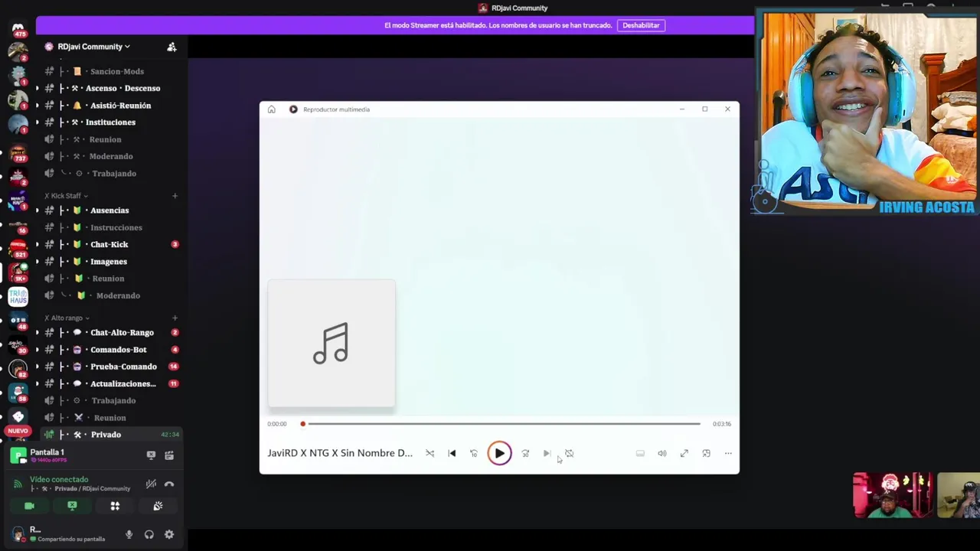Open RDjavi Community server dropdown
This screenshot has width=980, height=551.
coord(93,47)
